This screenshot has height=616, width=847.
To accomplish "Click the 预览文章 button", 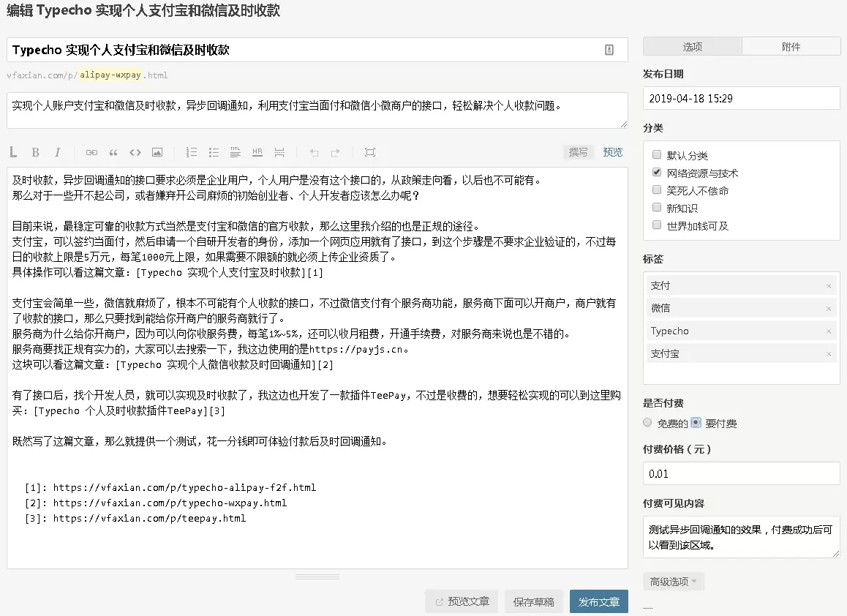I will click(462, 601).
